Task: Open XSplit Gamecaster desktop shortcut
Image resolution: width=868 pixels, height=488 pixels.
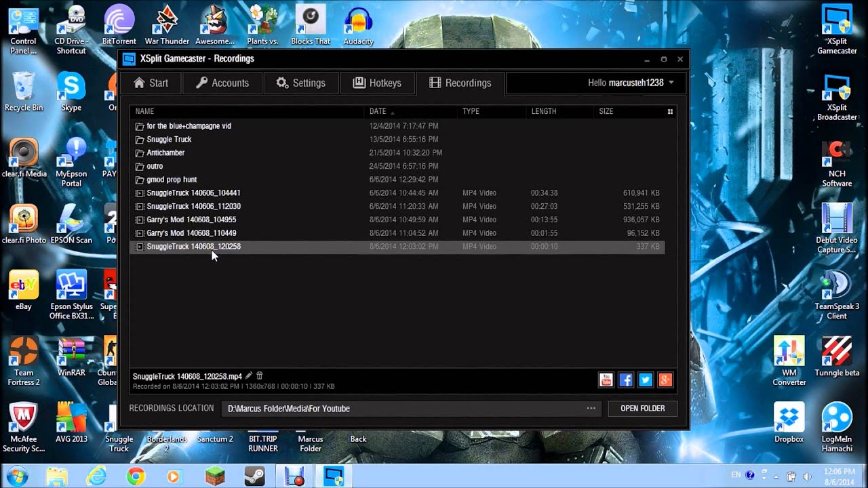Action: tap(837, 30)
